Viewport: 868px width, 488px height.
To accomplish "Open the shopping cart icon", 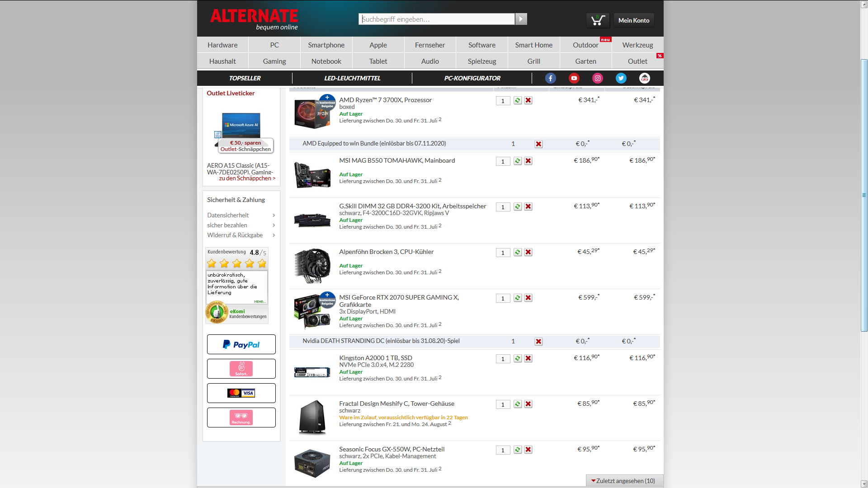I will click(598, 20).
